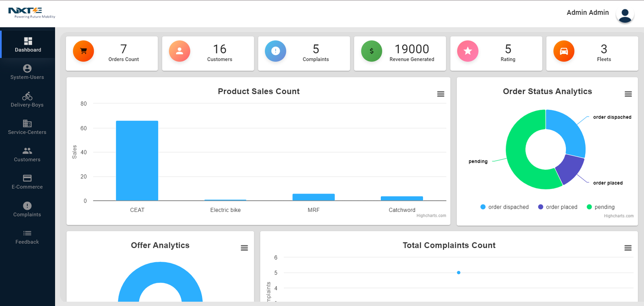Screen dimensions: 644x306
Task: Click the Rating card label
Action: [508, 60]
